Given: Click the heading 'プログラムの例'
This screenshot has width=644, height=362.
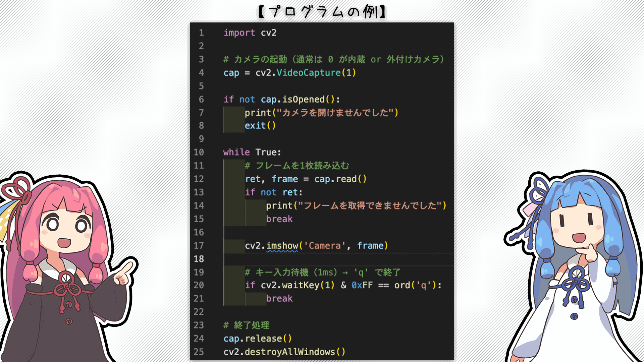Looking at the screenshot, I should click(x=322, y=11).
